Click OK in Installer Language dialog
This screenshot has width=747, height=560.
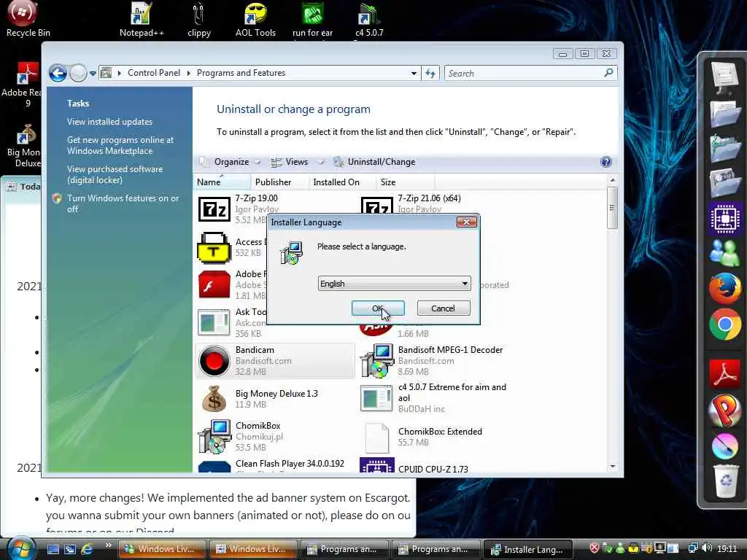tap(378, 308)
